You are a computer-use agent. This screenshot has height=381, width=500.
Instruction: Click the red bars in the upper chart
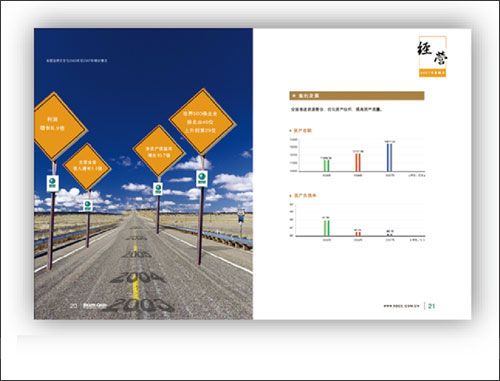click(x=358, y=162)
